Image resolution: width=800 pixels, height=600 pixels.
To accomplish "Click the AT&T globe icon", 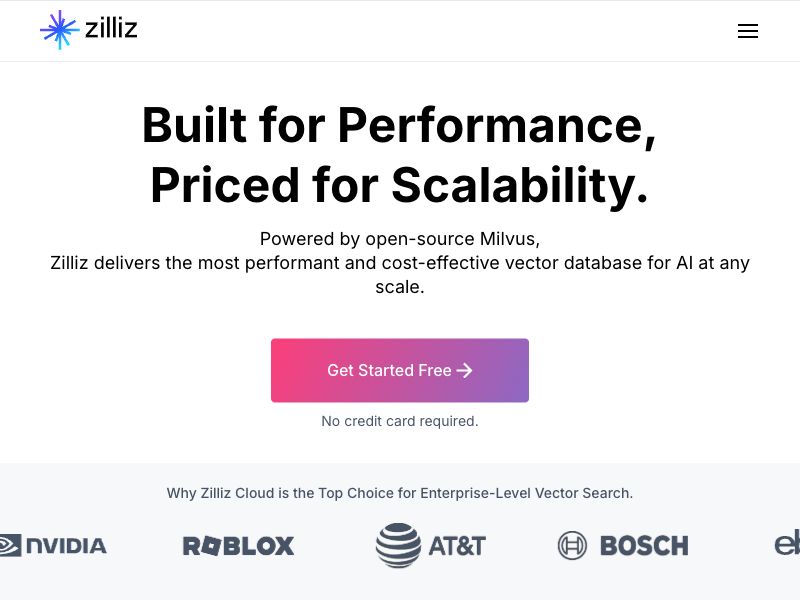I will [x=398, y=545].
